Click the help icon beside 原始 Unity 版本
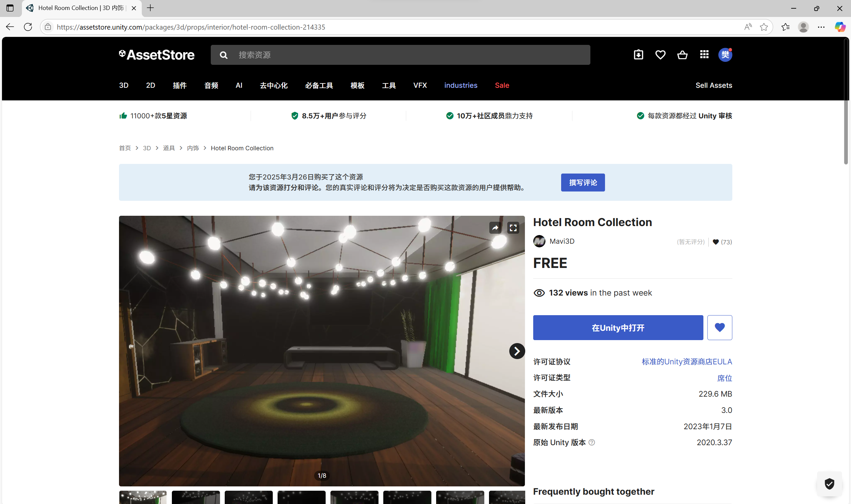Image resolution: width=851 pixels, height=504 pixels. [592, 442]
